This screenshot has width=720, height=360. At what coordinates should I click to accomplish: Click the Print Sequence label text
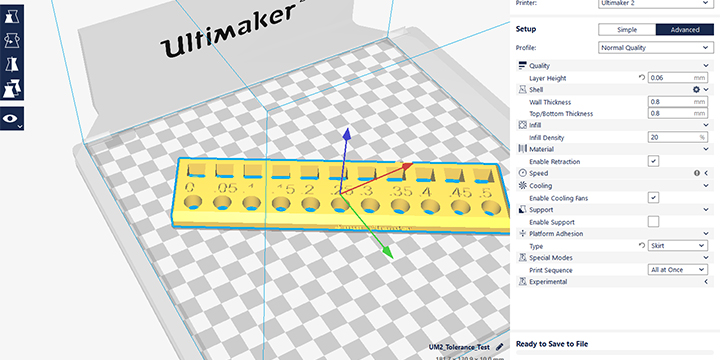coord(551,270)
